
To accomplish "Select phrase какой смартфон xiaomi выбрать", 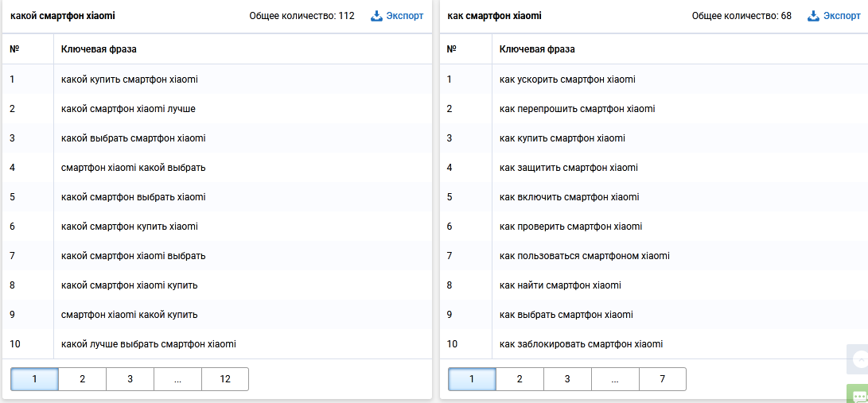I will 134,256.
